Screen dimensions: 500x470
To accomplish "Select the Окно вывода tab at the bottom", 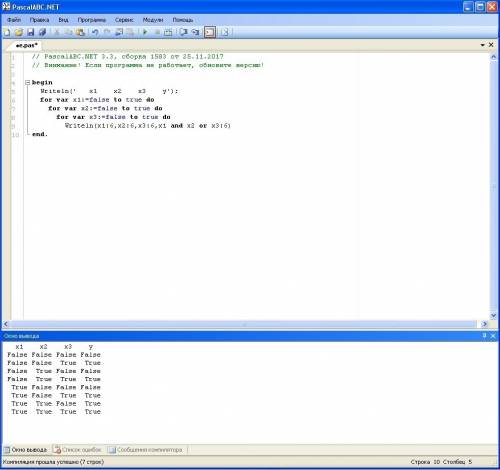I will [x=26, y=450].
